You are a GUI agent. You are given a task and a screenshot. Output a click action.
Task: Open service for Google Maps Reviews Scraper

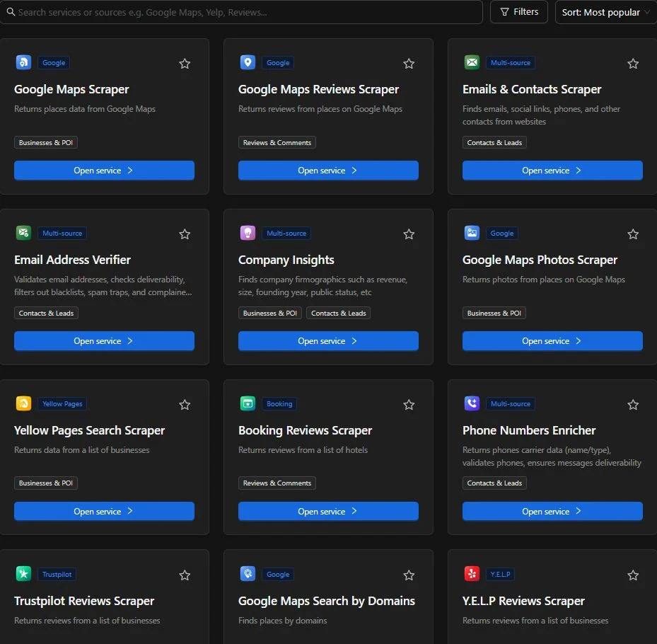tap(328, 171)
